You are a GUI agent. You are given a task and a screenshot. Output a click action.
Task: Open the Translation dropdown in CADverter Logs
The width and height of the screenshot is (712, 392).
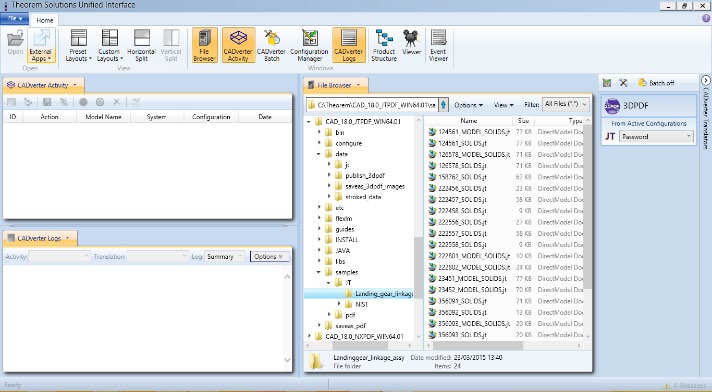(x=157, y=257)
